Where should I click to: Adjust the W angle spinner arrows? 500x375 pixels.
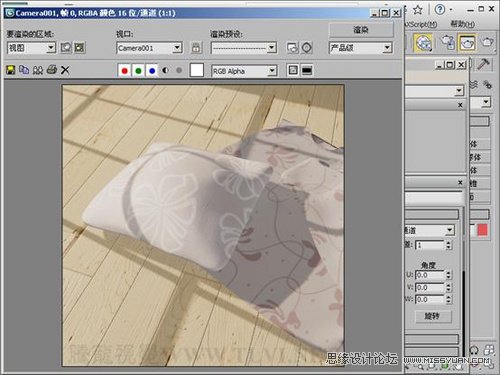(x=448, y=299)
